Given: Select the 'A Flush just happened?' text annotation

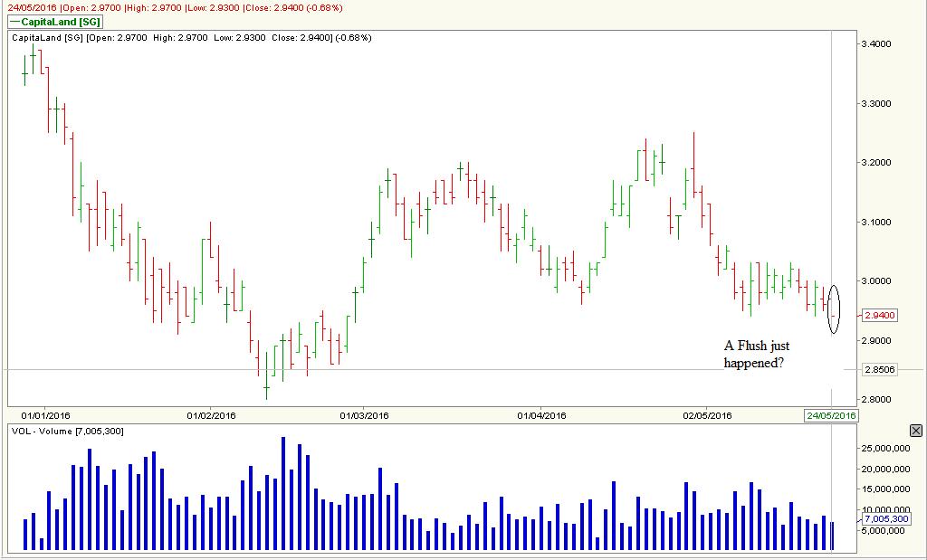Looking at the screenshot, I should (757, 354).
